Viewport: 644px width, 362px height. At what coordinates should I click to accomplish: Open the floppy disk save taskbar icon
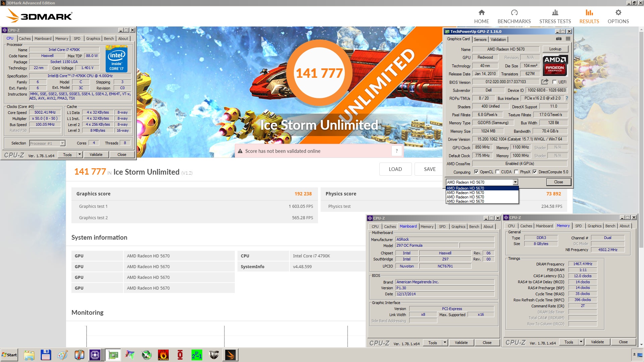point(46,355)
